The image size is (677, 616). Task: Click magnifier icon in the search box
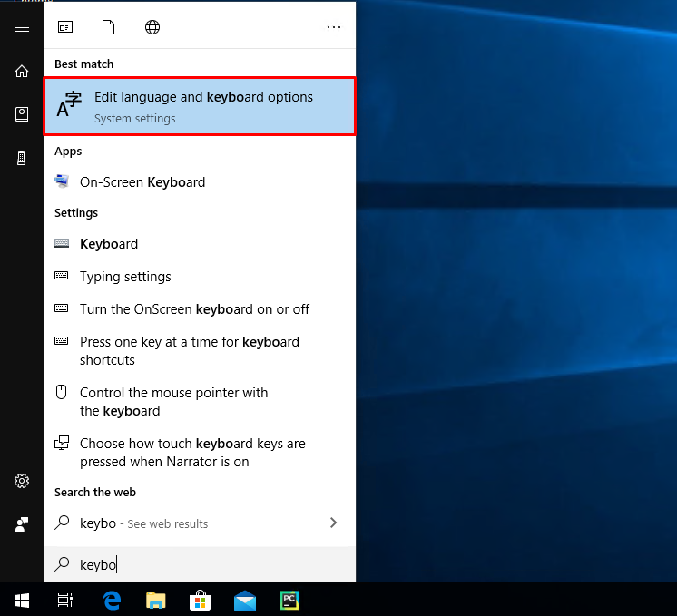(63, 563)
